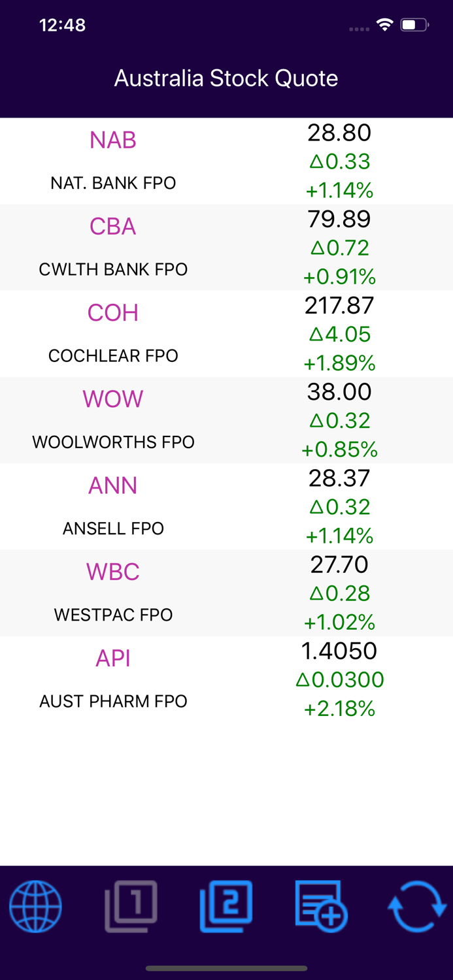Screen dimensions: 453x980
Task: Tap NAB's +1.14% change percentage
Action: tap(339, 191)
